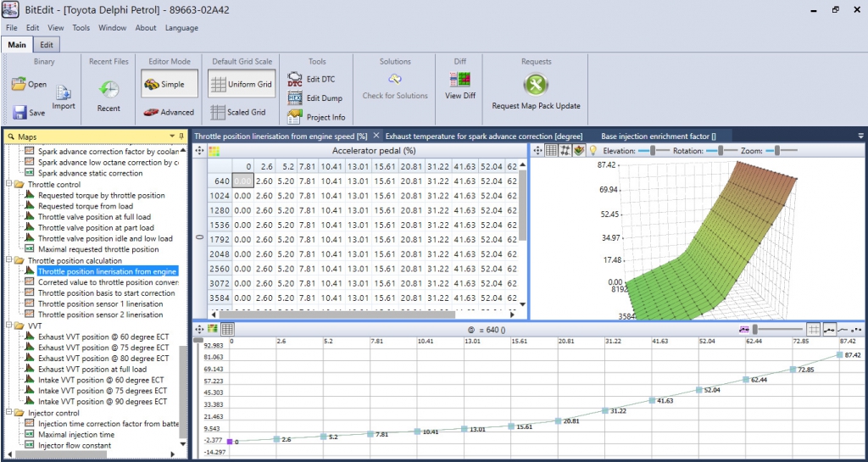
Task: Click table vertical scrollbar down arrow
Action: (x=522, y=304)
